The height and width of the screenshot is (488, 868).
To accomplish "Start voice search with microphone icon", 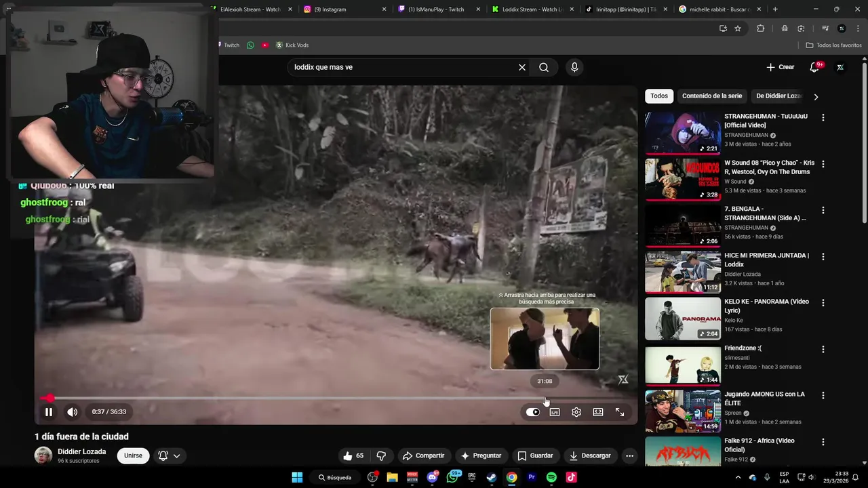I will 574,67.
